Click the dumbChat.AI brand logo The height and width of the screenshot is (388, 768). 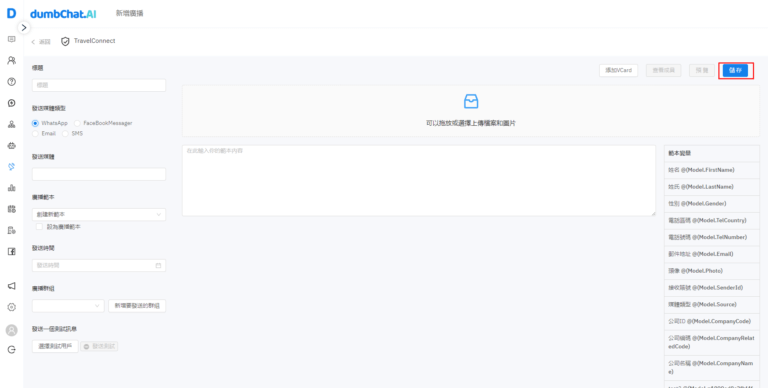tap(63, 14)
